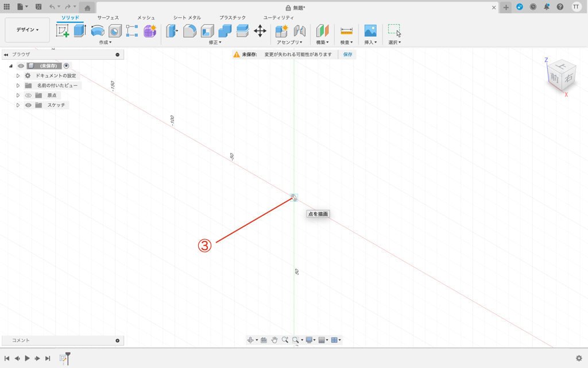Open the extensions icon
The height and width of the screenshot is (368, 588).
(x=520, y=7)
